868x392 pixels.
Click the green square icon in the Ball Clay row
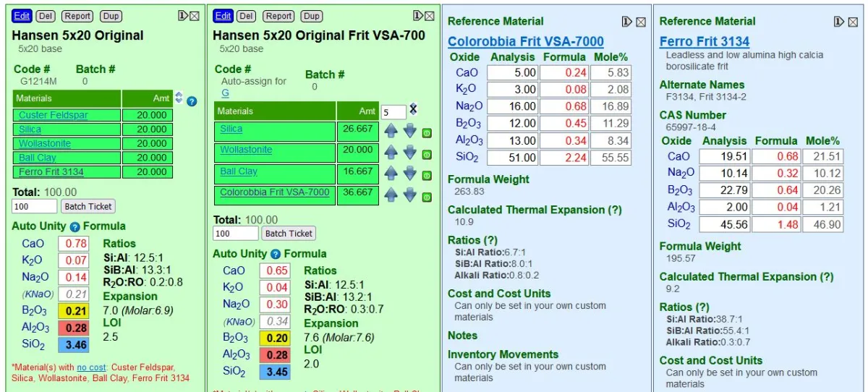click(x=427, y=176)
